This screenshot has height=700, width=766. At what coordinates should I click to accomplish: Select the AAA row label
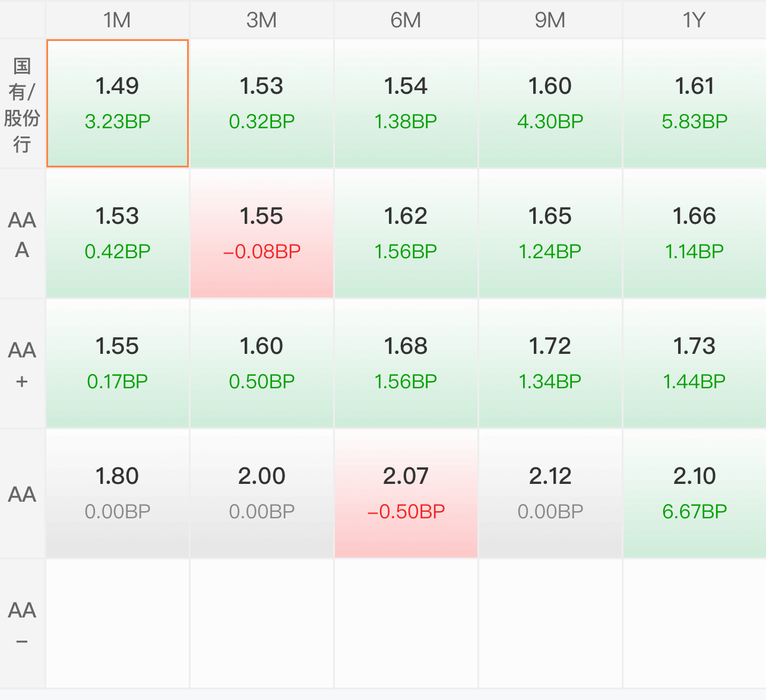(x=22, y=234)
